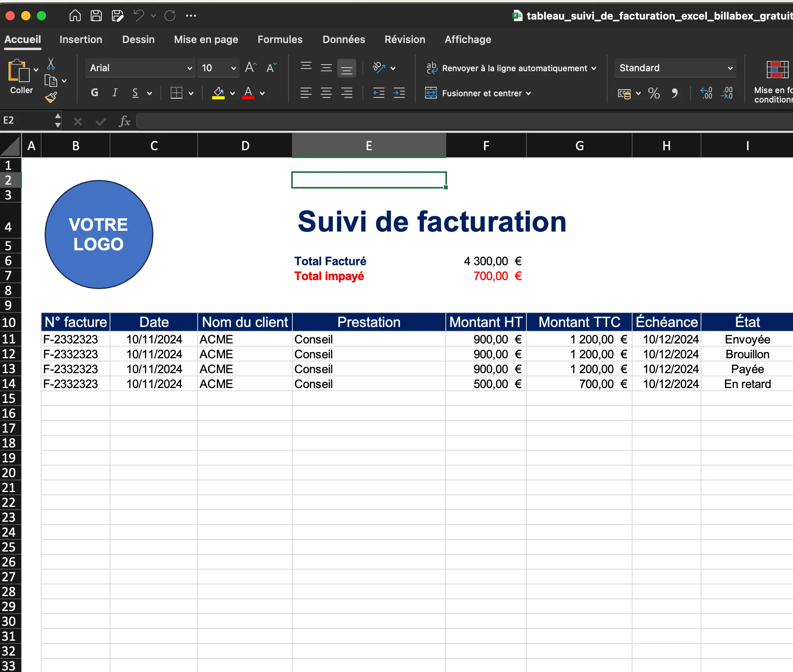Click the save document icon

click(x=96, y=15)
